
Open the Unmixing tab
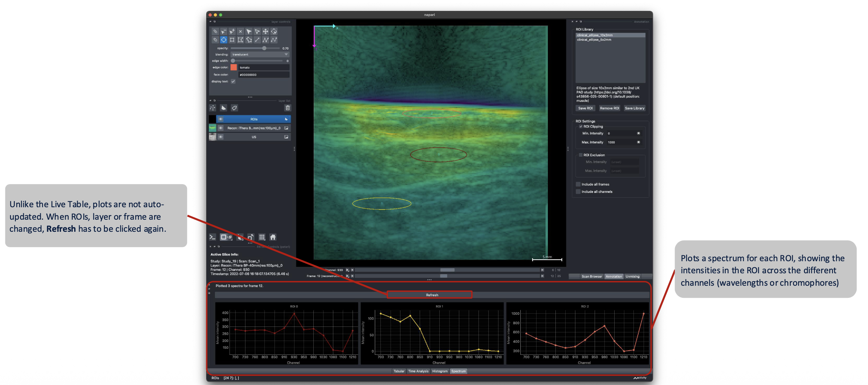(632, 277)
